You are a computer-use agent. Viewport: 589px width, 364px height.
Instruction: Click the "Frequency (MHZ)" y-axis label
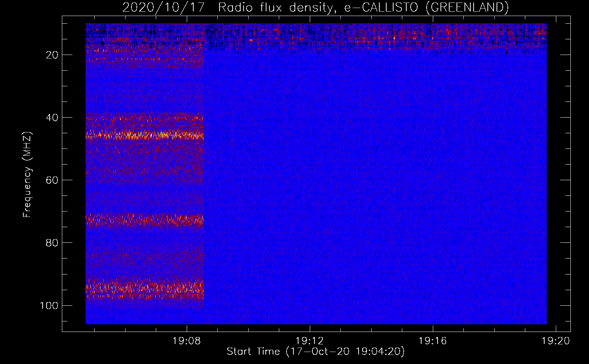pyautogui.click(x=27, y=175)
